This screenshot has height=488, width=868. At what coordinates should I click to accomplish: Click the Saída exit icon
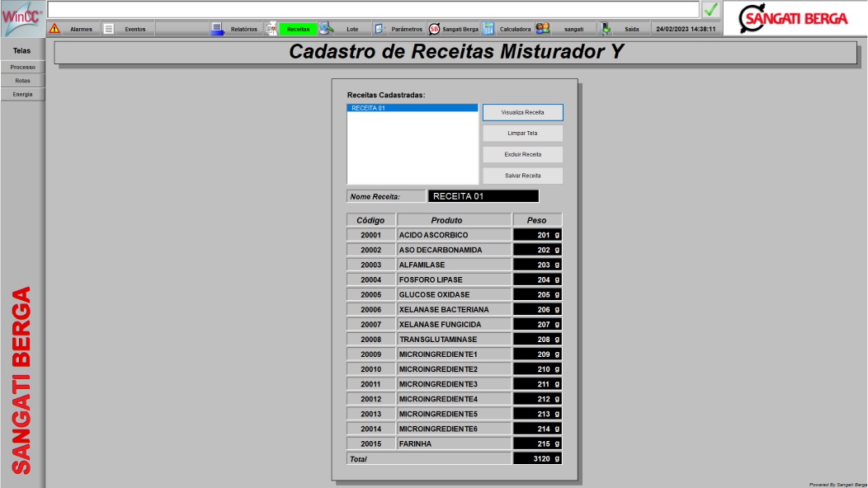click(x=606, y=29)
